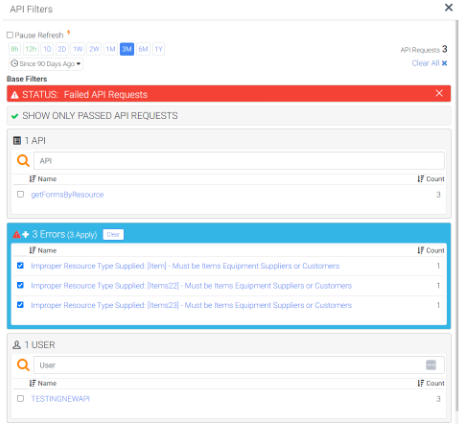
Task: Choose the 1W time range
Action: [78, 49]
